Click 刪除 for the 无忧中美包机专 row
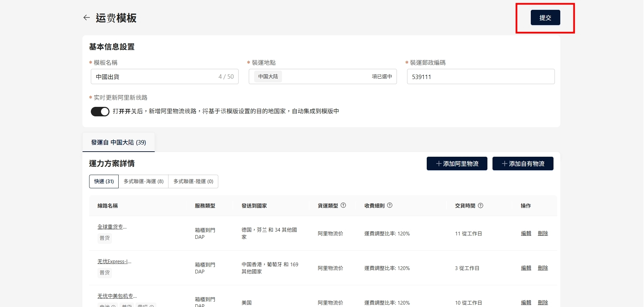The height and width of the screenshot is (307, 644). pos(543,303)
